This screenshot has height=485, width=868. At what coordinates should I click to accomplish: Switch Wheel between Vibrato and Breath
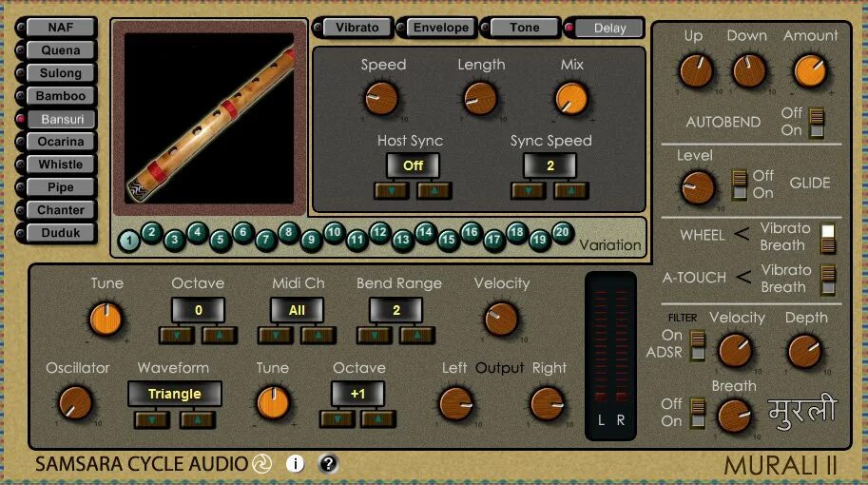point(828,238)
